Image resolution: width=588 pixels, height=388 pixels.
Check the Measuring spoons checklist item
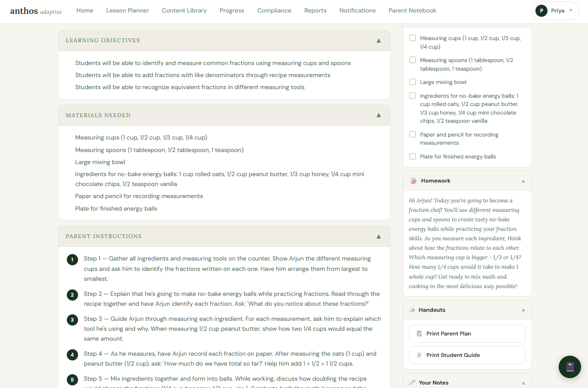413,60
